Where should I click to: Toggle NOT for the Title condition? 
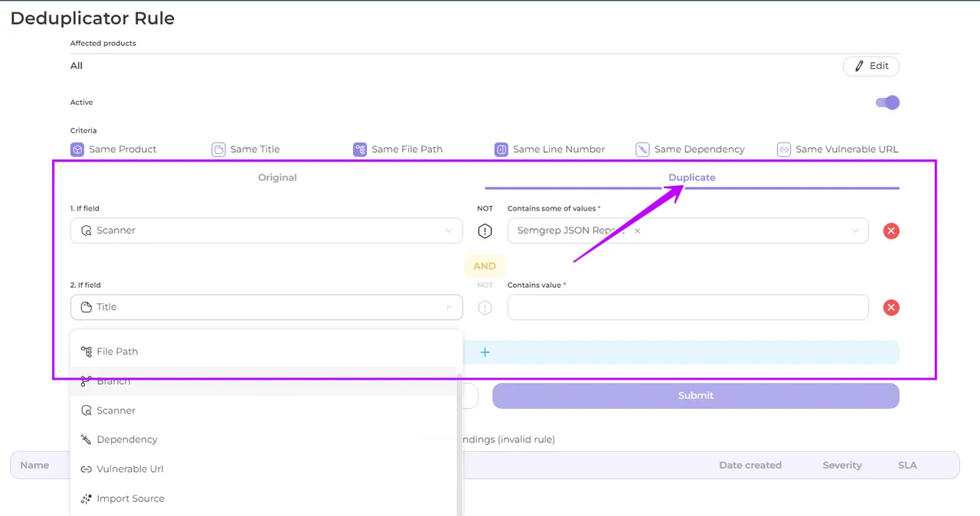485,308
